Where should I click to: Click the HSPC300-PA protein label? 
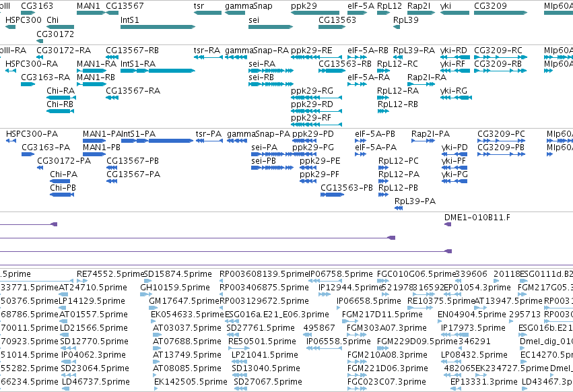pos(32,134)
